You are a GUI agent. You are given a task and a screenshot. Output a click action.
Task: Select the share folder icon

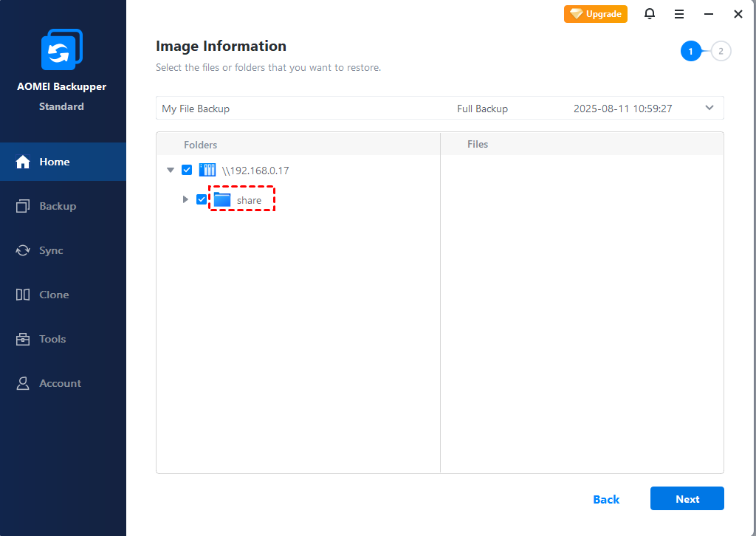pyautogui.click(x=222, y=200)
